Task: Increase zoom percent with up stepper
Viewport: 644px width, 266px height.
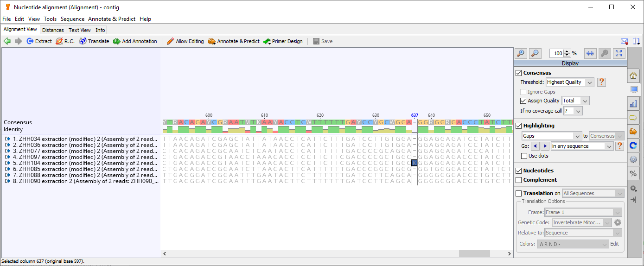Action: pyautogui.click(x=567, y=51)
